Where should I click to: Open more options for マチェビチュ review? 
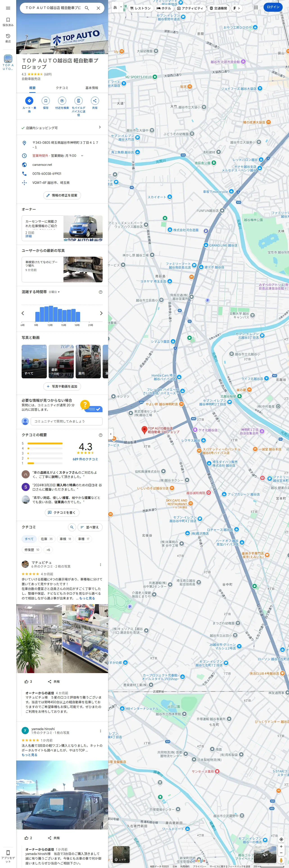coord(101,565)
